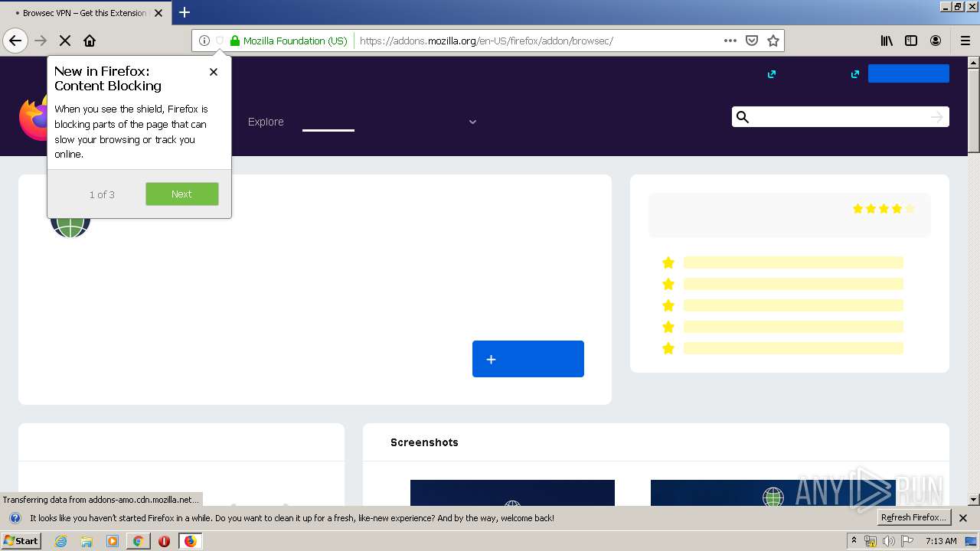980x551 pixels.
Task: Bookmark this page with the star
Action: point(773,41)
